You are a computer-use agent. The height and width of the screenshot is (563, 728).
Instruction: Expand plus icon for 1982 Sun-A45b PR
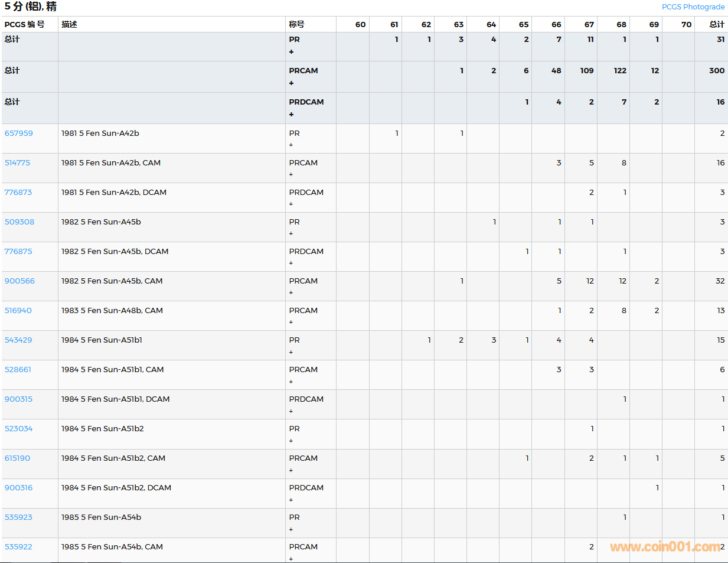pos(291,234)
